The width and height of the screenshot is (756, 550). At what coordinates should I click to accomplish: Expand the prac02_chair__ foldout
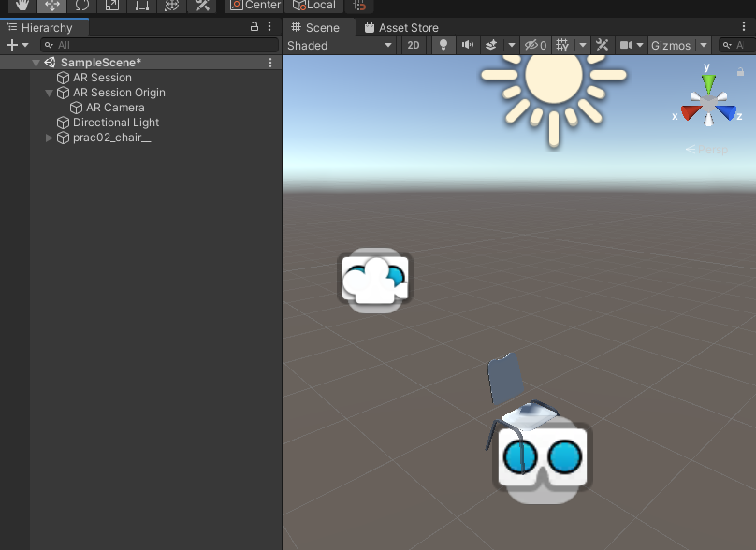point(49,137)
